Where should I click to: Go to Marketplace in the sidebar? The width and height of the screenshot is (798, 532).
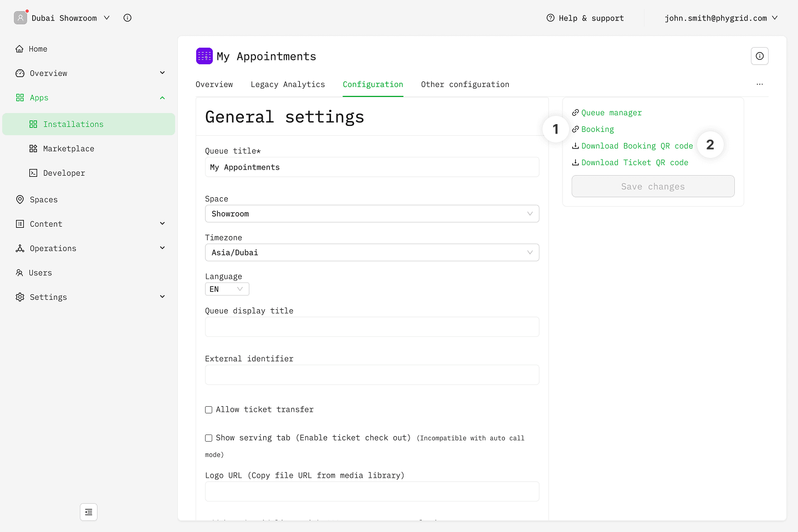[x=68, y=149]
